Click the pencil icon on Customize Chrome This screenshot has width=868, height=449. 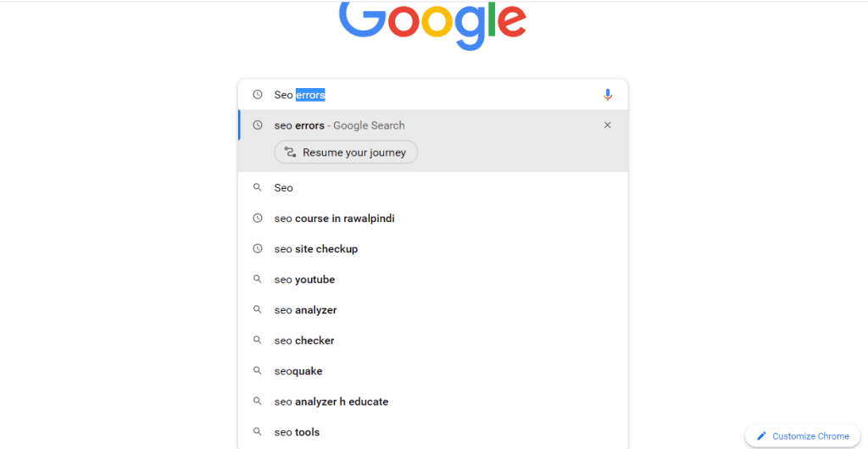point(761,436)
